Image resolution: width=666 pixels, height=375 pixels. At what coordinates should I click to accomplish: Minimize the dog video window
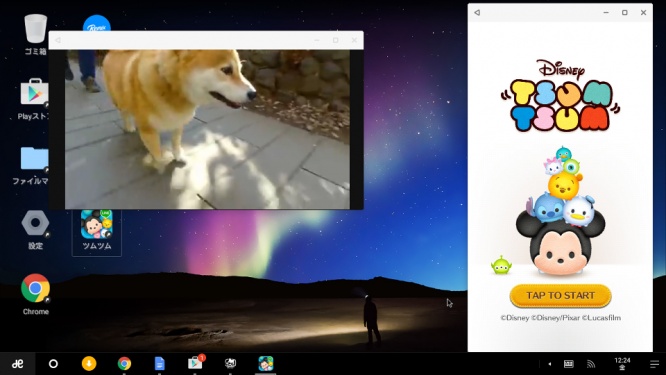coord(316,40)
